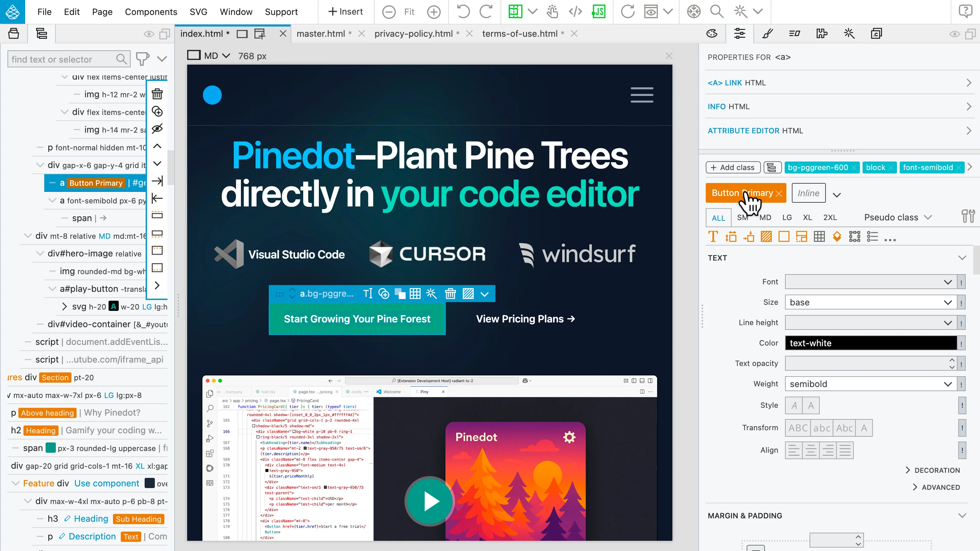Click the undo arrow in top toolbar
Viewport: 980px width, 551px height.
(x=463, y=12)
